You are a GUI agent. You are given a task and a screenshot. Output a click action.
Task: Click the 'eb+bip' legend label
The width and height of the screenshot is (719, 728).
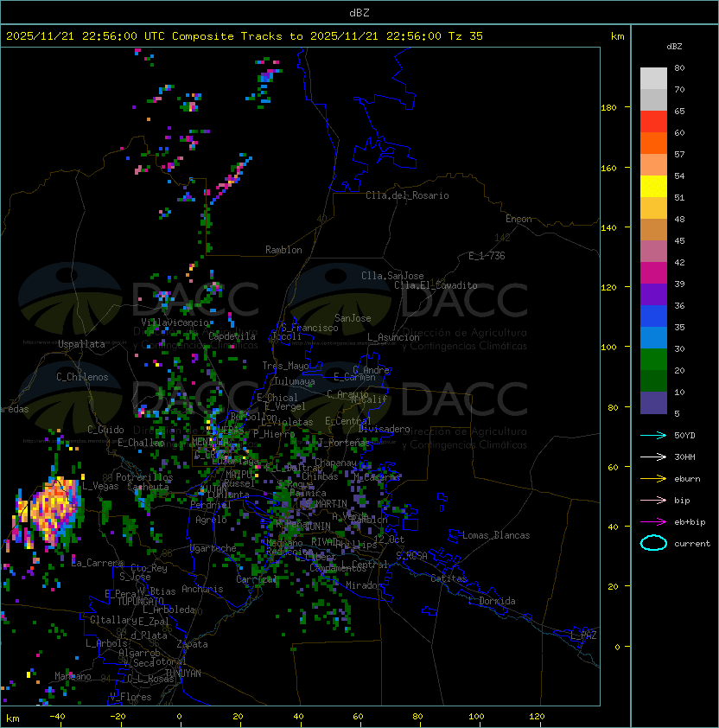[x=690, y=522]
